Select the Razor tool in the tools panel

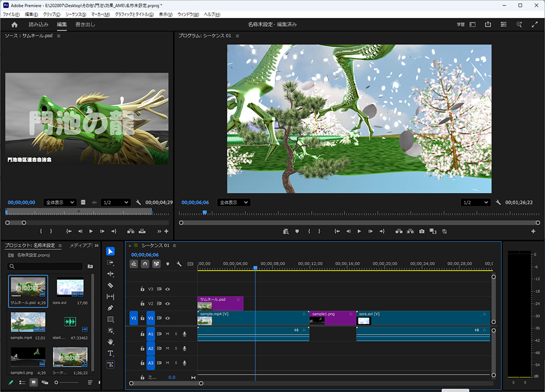111,285
